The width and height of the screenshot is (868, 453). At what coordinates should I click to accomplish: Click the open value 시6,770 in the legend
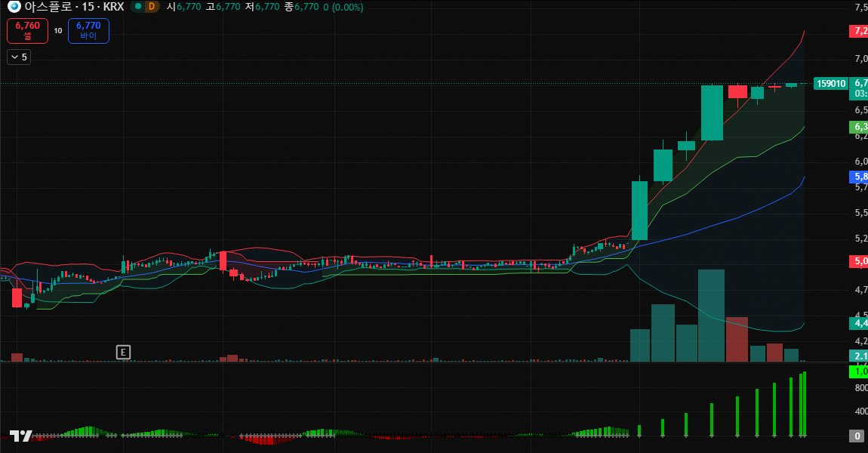coord(183,7)
